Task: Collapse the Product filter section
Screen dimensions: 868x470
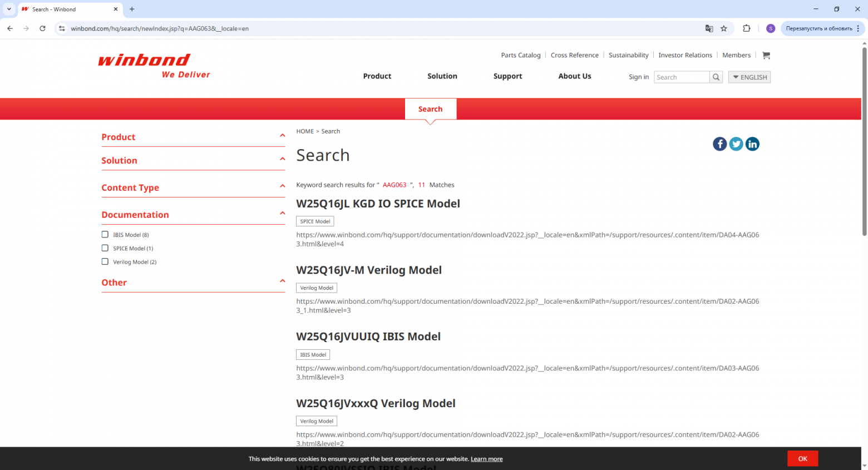Action: tap(283, 136)
